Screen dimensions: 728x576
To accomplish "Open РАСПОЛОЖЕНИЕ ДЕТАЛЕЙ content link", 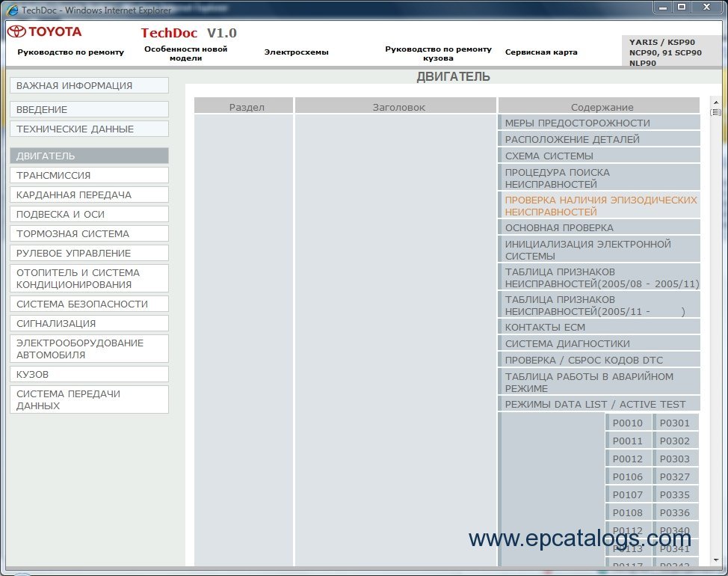I will point(599,139).
